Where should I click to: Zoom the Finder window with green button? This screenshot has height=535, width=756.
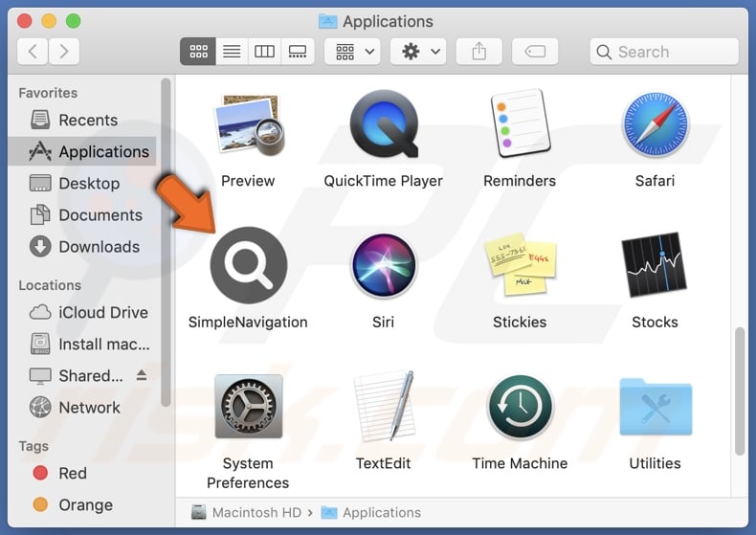coord(74,21)
